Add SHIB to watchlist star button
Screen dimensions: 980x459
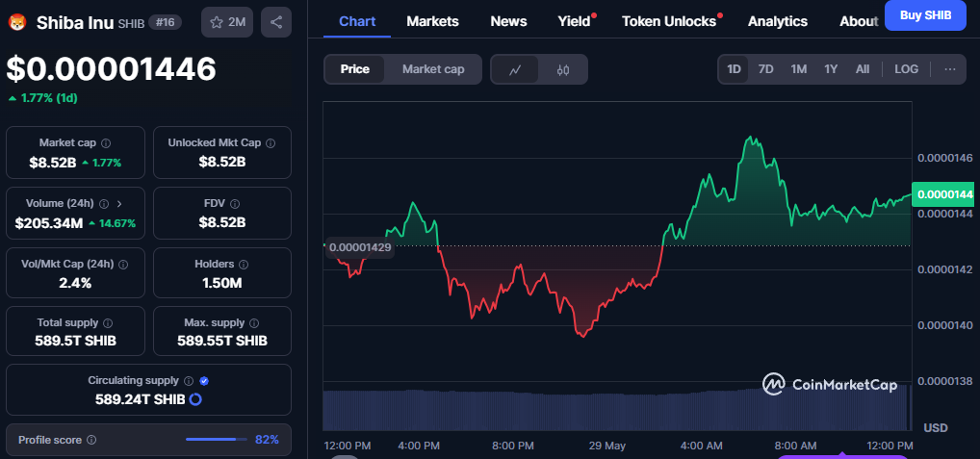(x=227, y=22)
